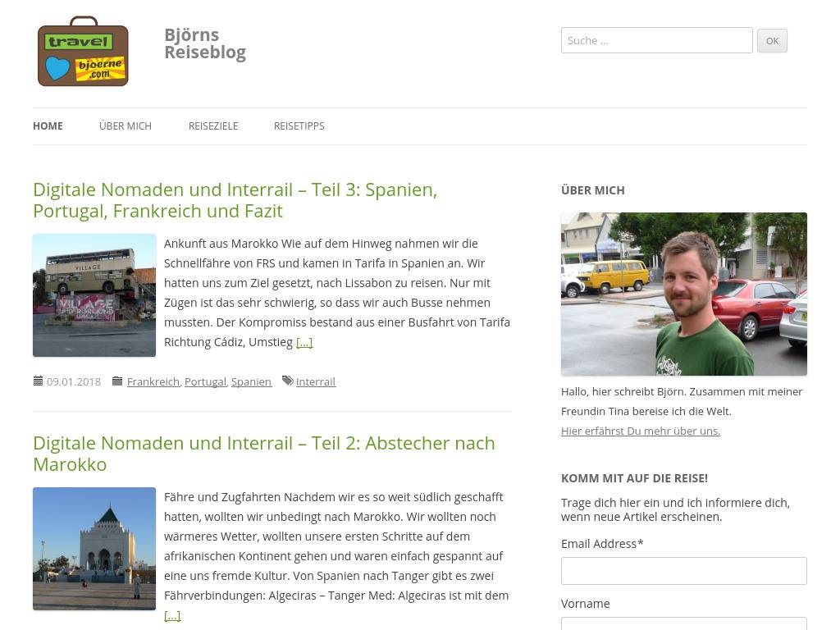This screenshot has width=840, height=630.
Task: Click the travel suitcase logo icon
Action: pyautogui.click(x=83, y=52)
